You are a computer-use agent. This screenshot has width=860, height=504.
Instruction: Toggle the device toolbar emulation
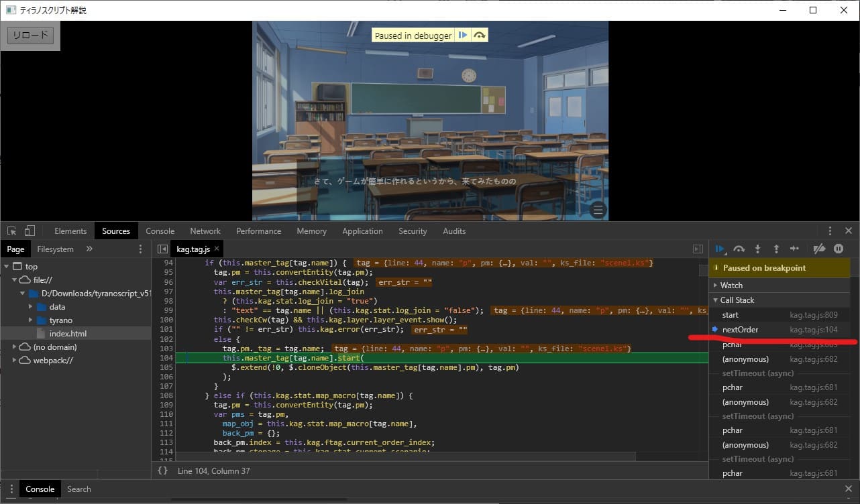pos(30,231)
